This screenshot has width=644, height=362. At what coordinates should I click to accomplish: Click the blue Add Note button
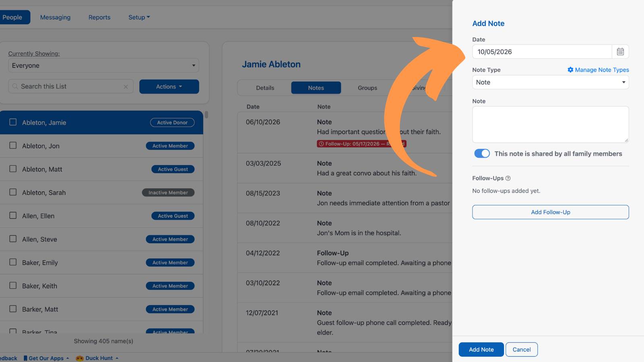click(x=481, y=350)
